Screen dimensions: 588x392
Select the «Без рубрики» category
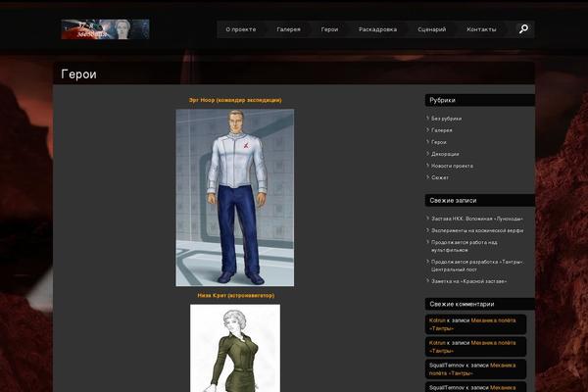(x=446, y=119)
